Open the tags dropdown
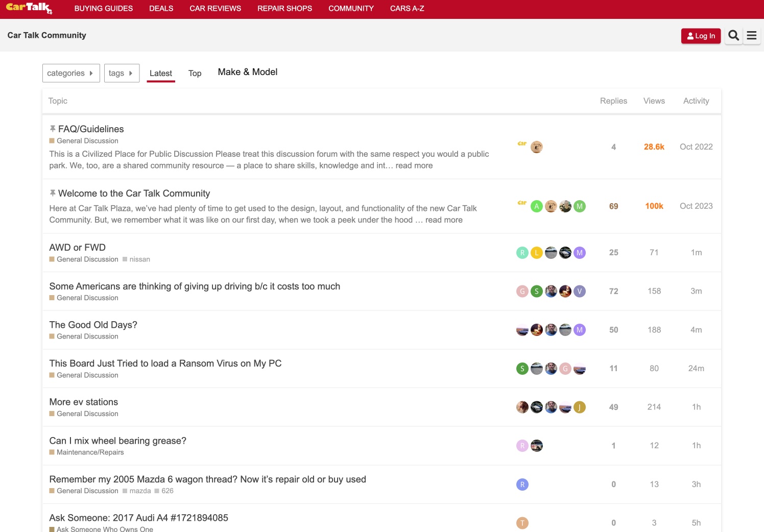The height and width of the screenshot is (532, 764). click(x=122, y=73)
